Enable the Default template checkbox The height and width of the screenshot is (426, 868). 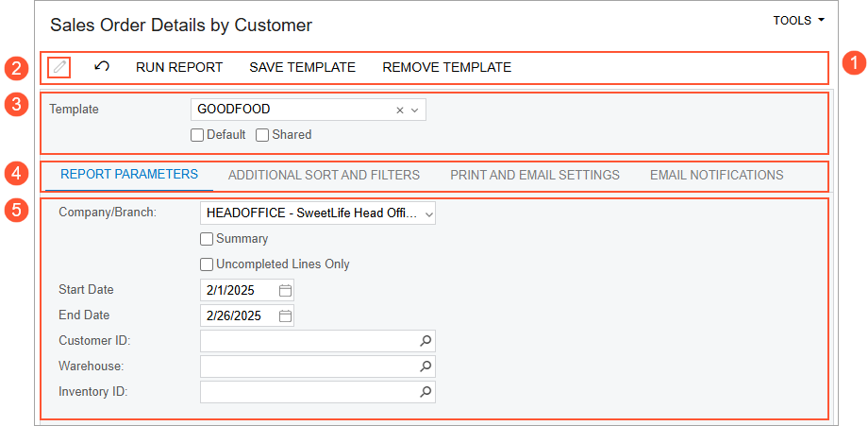pyautogui.click(x=197, y=135)
